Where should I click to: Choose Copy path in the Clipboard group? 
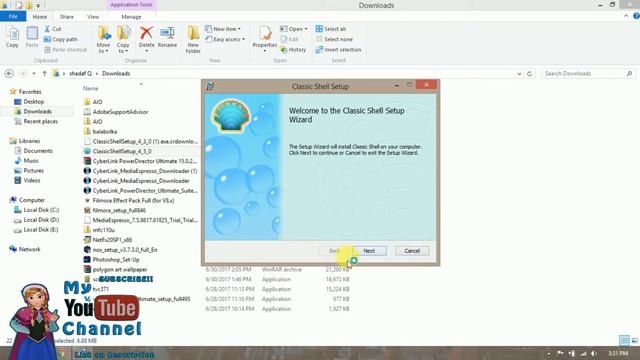(x=60, y=39)
